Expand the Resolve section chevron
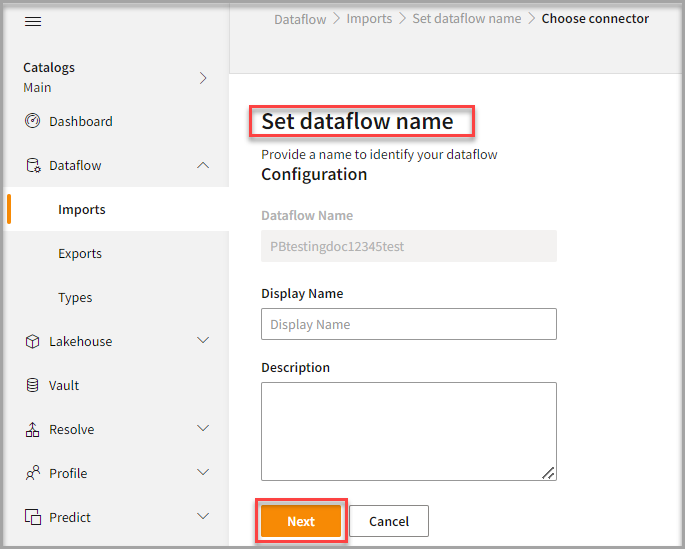Screen dimensions: 685x549 203,429
